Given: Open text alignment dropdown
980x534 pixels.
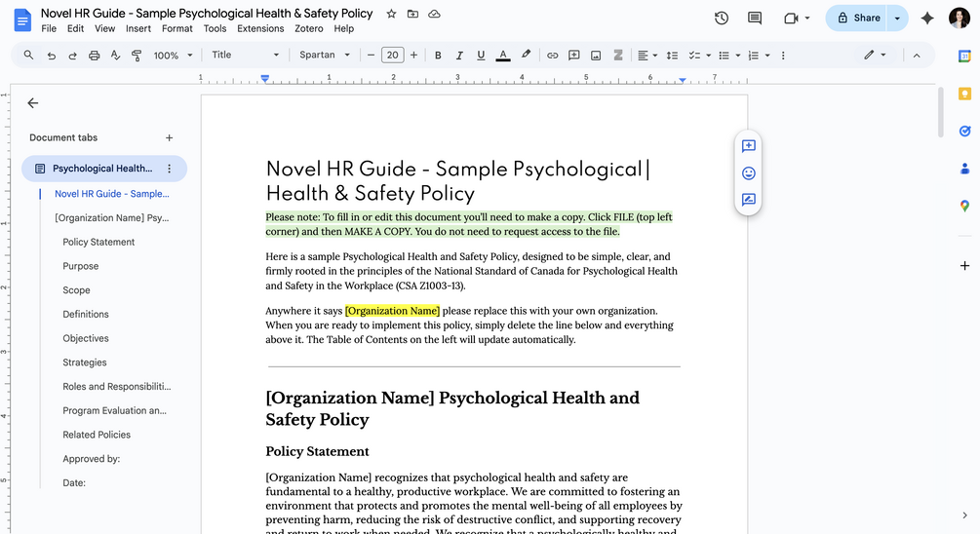Looking at the screenshot, I should (x=647, y=56).
